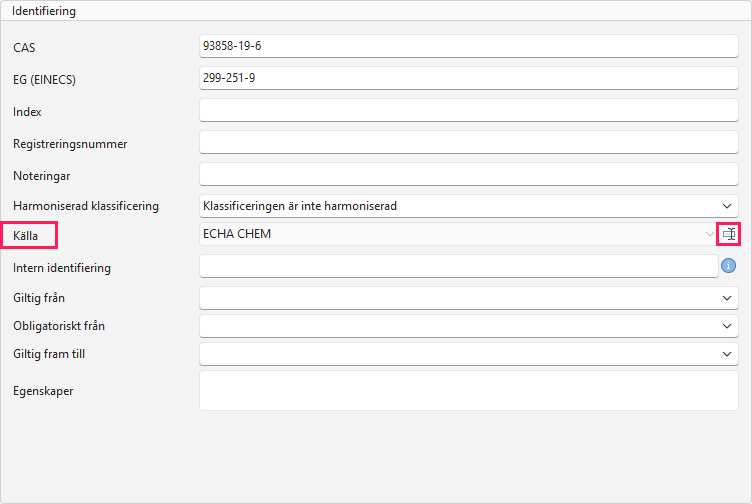Click the ECHA CHEM value in Källa

click(237, 234)
